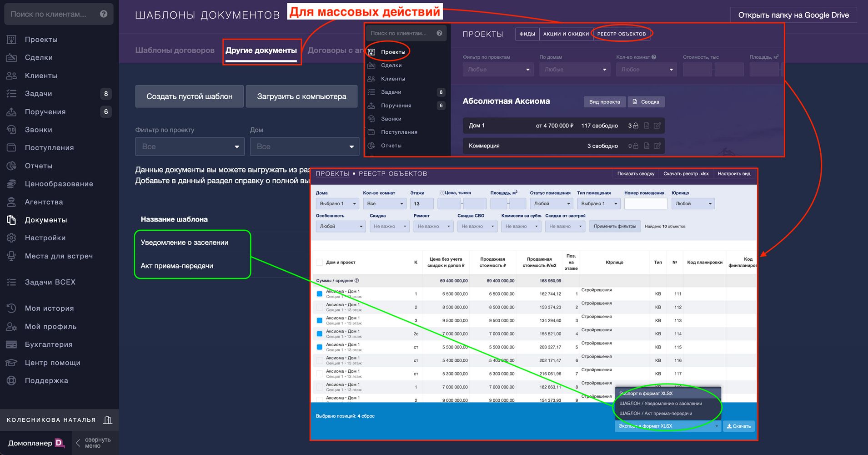This screenshot has height=455, width=868.
Task: Open the Уведомление о заселении template row
Action: 185,243
